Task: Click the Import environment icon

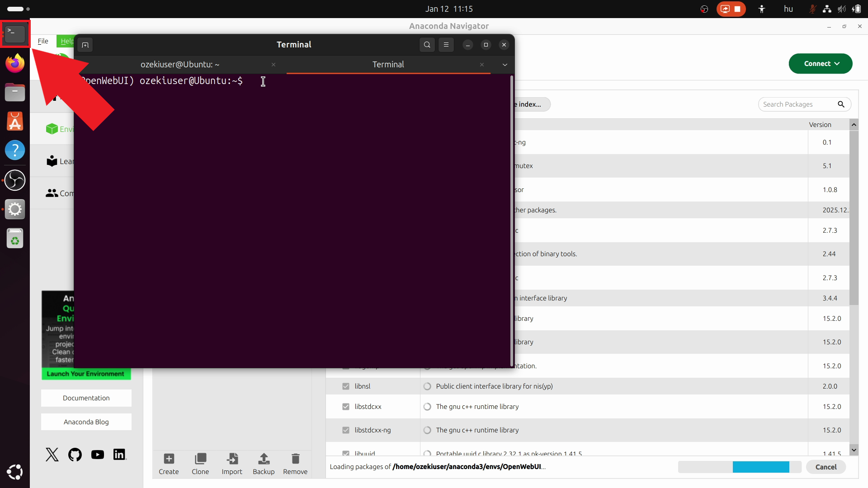Action: click(232, 459)
